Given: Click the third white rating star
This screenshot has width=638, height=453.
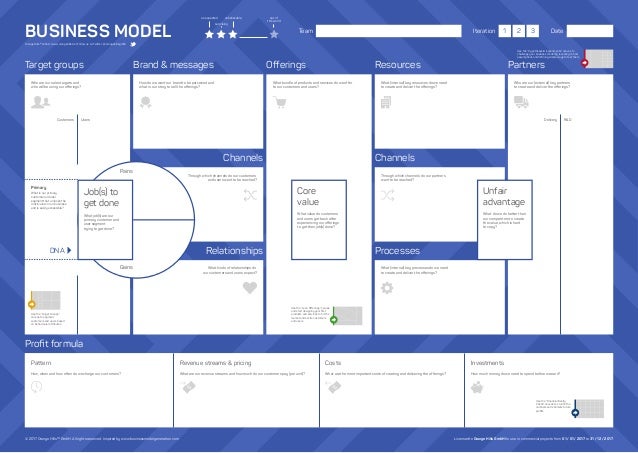Looking at the screenshot, I should [233, 34].
